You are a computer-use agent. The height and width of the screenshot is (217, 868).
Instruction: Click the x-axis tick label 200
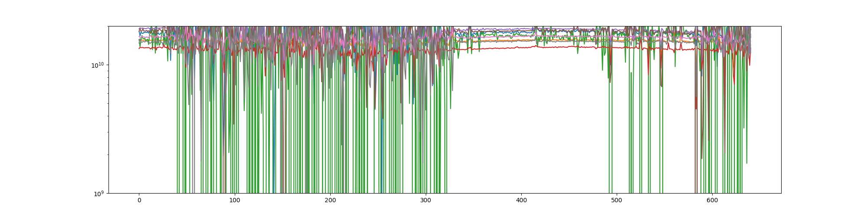click(330, 201)
